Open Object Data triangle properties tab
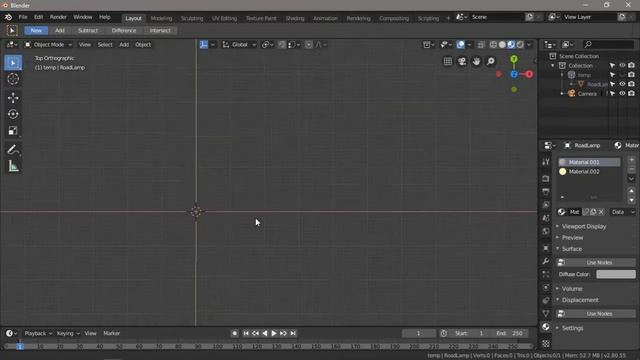640x360 pixels. pyautogui.click(x=546, y=313)
